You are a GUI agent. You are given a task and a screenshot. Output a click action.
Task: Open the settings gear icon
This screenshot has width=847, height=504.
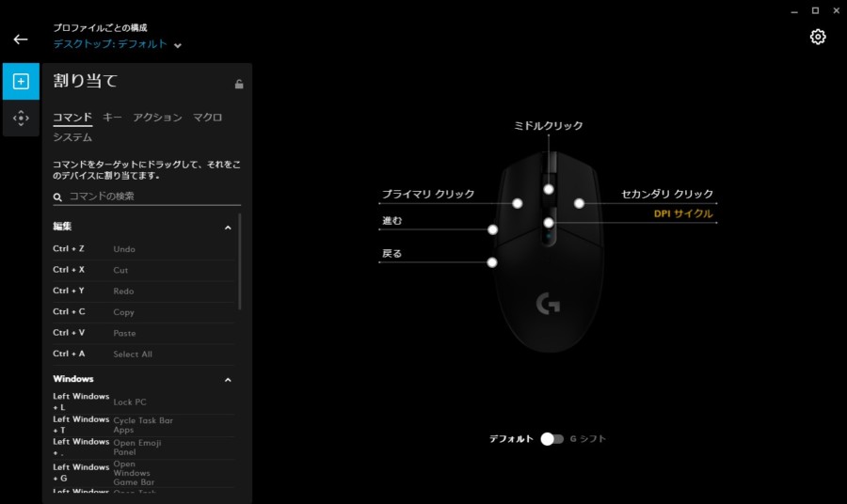818,37
